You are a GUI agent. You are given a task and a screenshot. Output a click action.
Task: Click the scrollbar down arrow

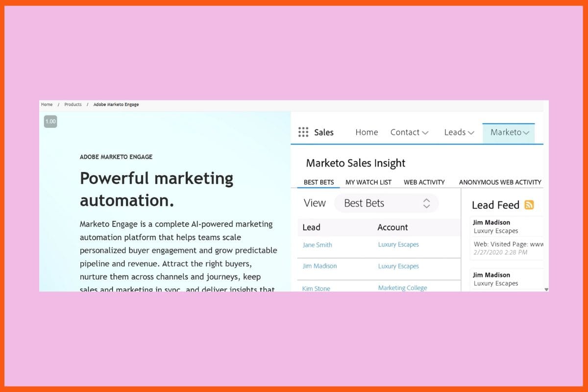click(x=545, y=289)
